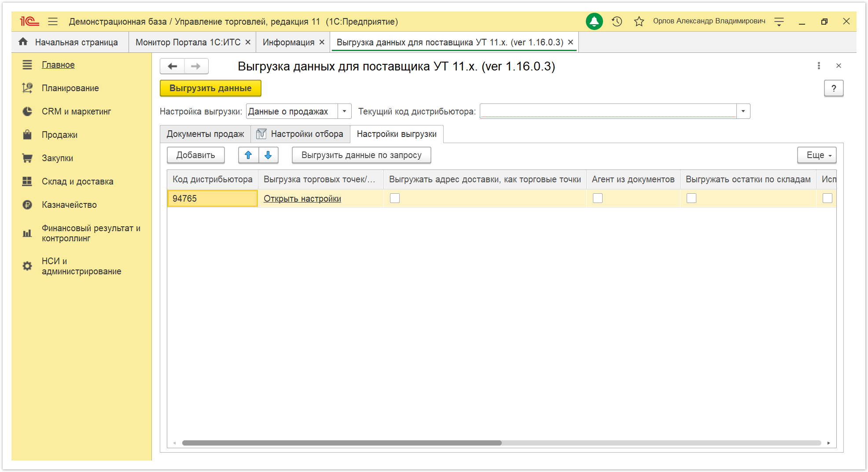Open the hamburger main menu icon
Viewport: 868px width, 472px height.
[53, 21]
